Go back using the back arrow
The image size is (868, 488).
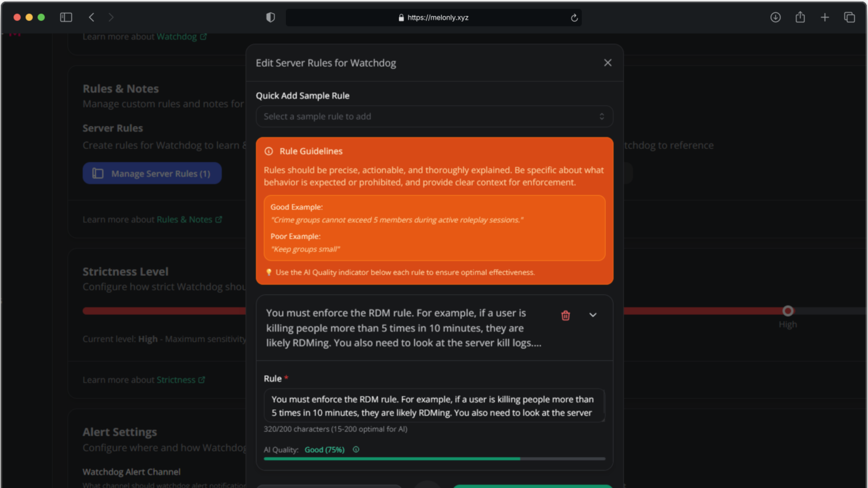[x=91, y=17]
